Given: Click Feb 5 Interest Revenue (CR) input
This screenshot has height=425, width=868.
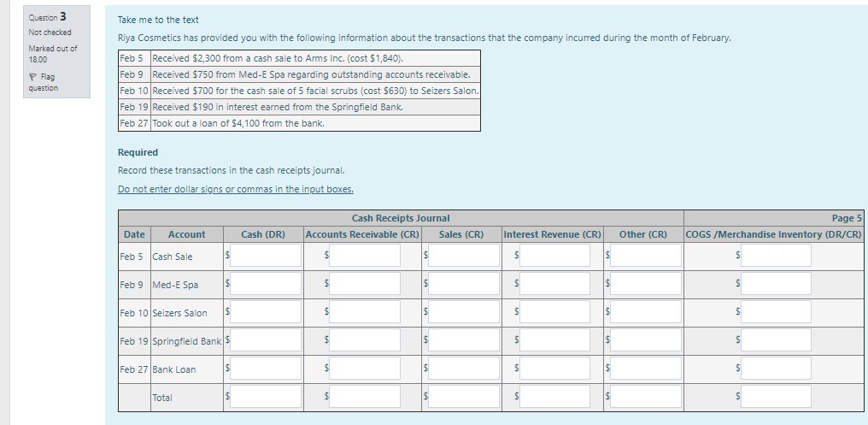Looking at the screenshot, I should (x=554, y=256).
